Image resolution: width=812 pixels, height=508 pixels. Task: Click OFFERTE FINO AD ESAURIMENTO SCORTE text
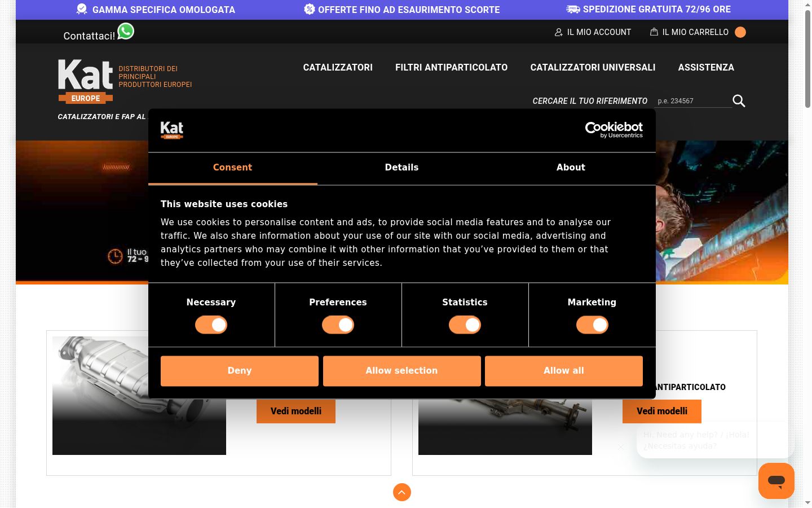click(x=409, y=10)
